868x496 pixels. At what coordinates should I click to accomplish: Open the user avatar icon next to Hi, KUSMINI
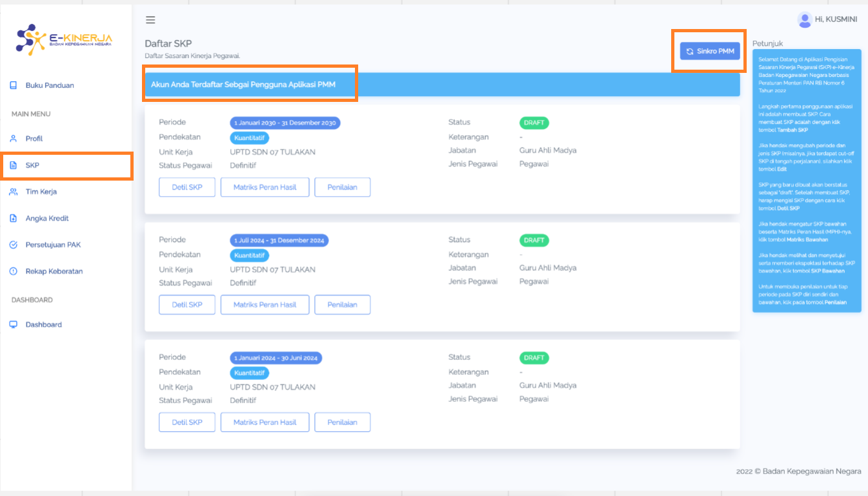[x=805, y=19]
